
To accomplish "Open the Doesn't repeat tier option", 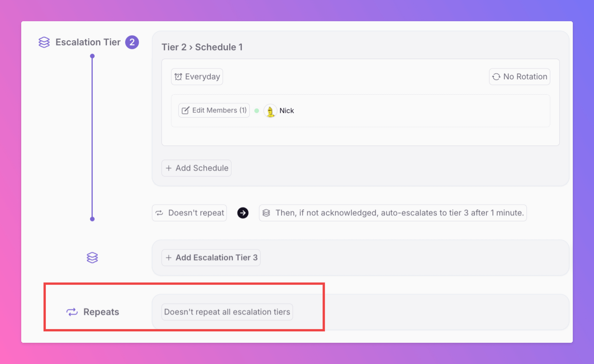I will click(189, 213).
